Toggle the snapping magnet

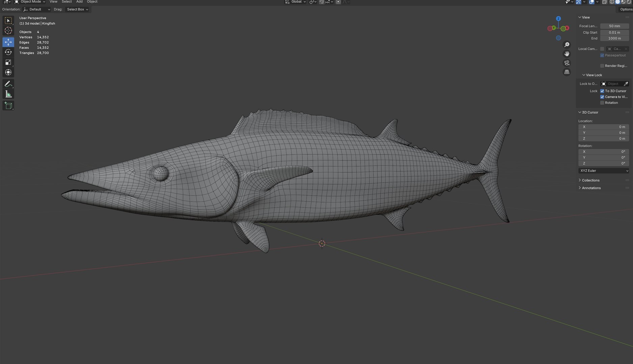pos(322,2)
